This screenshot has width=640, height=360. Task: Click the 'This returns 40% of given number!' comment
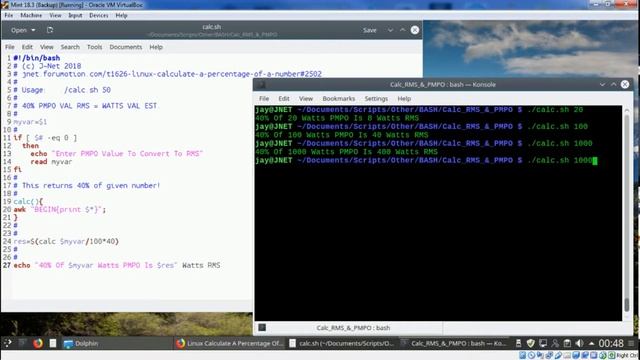click(x=87, y=185)
